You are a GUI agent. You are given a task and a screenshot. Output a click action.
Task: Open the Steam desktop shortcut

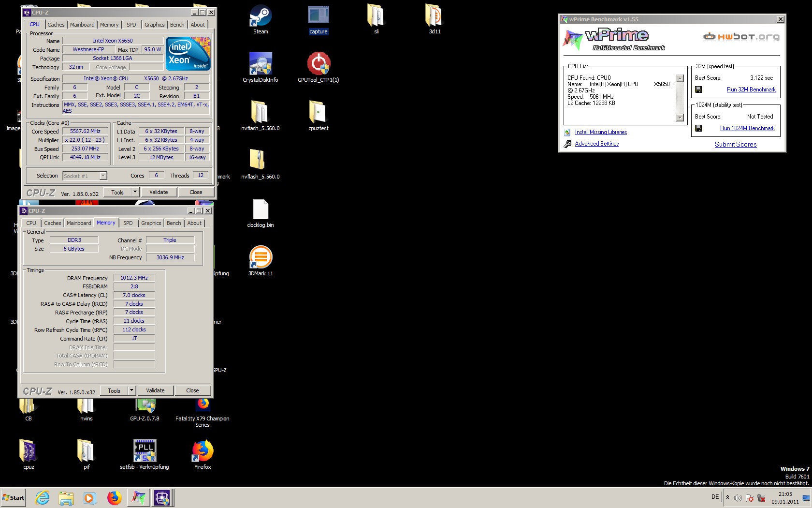[x=261, y=19]
